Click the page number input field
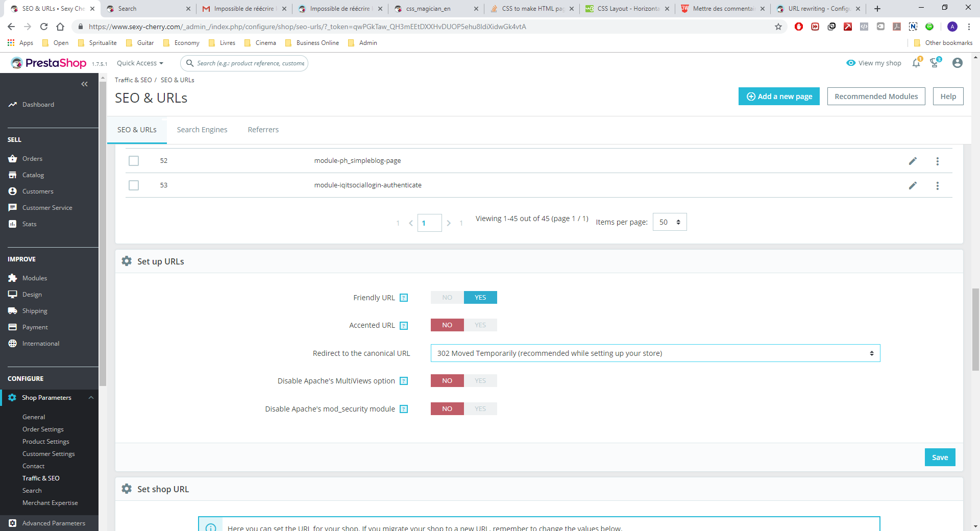The image size is (980, 531). tap(429, 223)
